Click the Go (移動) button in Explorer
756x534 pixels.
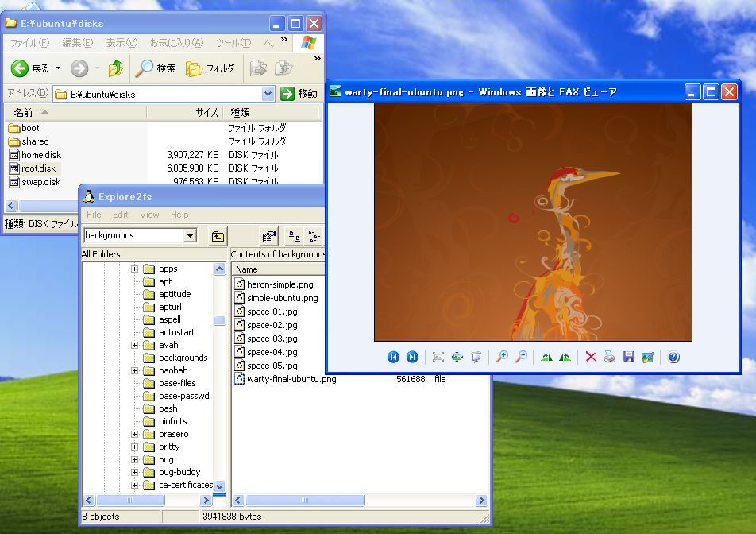[299, 94]
